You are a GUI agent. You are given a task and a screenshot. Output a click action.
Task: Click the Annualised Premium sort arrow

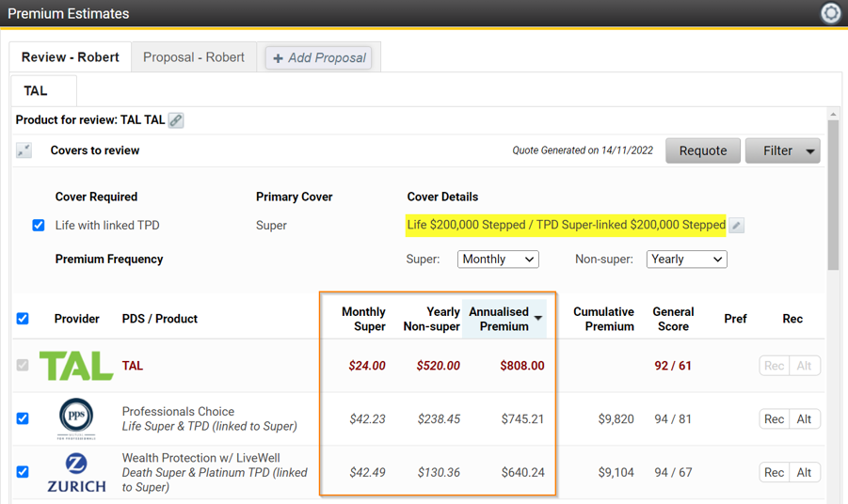[538, 319]
